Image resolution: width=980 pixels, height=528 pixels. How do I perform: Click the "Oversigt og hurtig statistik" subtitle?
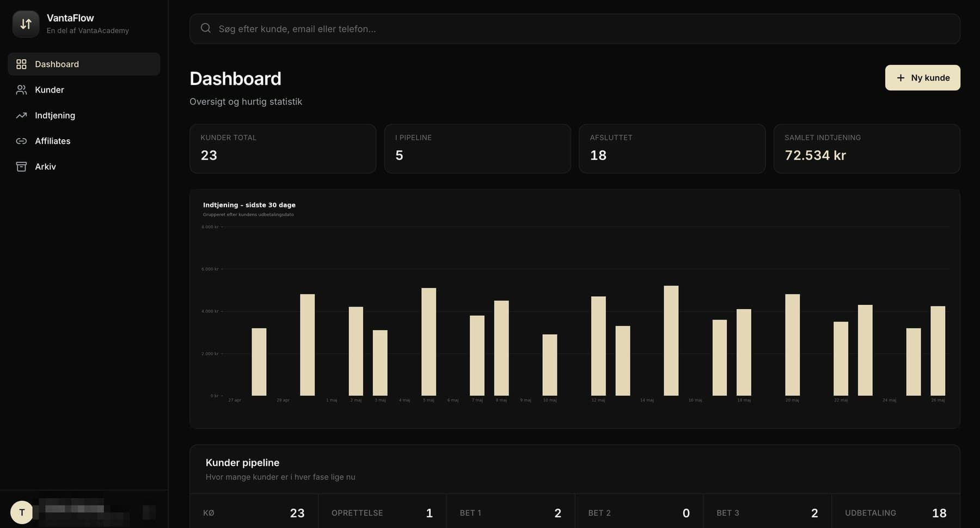[246, 102]
